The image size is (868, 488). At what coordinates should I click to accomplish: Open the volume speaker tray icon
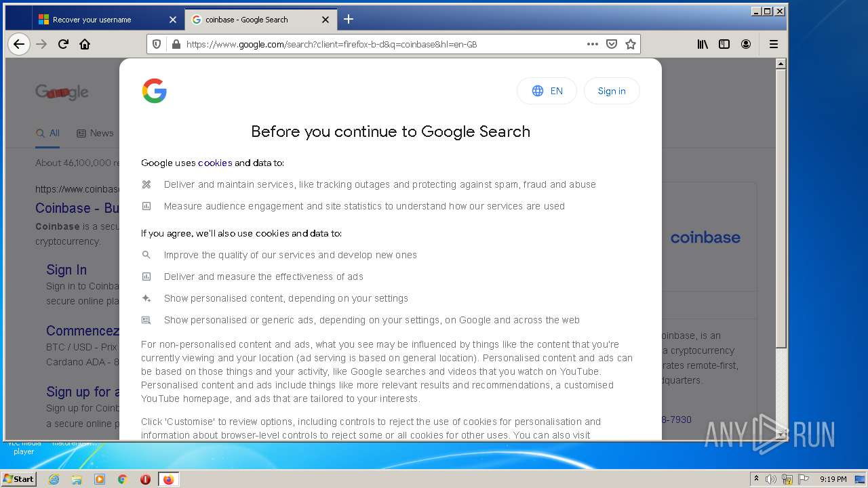pyautogui.click(x=771, y=479)
